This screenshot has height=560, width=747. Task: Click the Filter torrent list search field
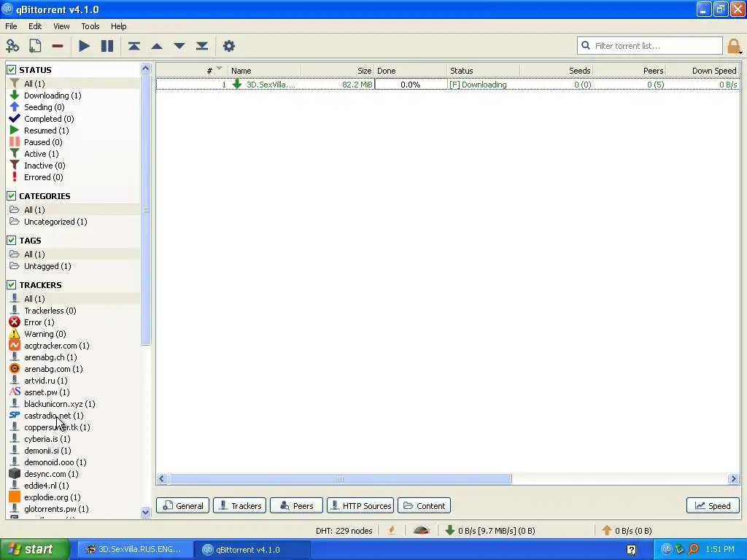(x=650, y=46)
